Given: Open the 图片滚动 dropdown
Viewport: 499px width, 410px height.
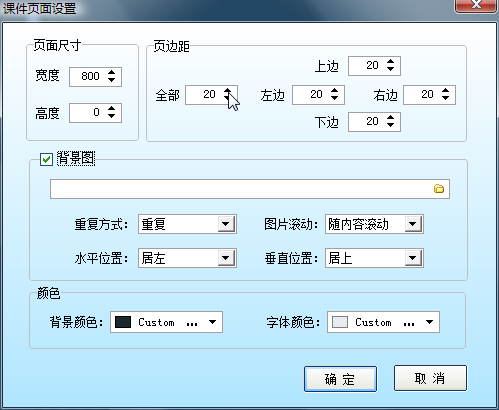Looking at the screenshot, I should click(413, 224).
